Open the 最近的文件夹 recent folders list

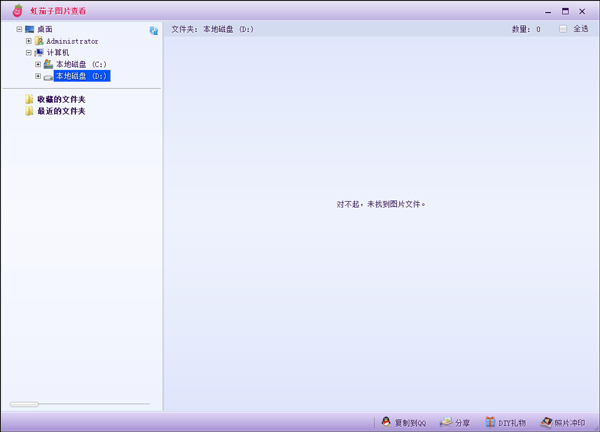[61, 111]
